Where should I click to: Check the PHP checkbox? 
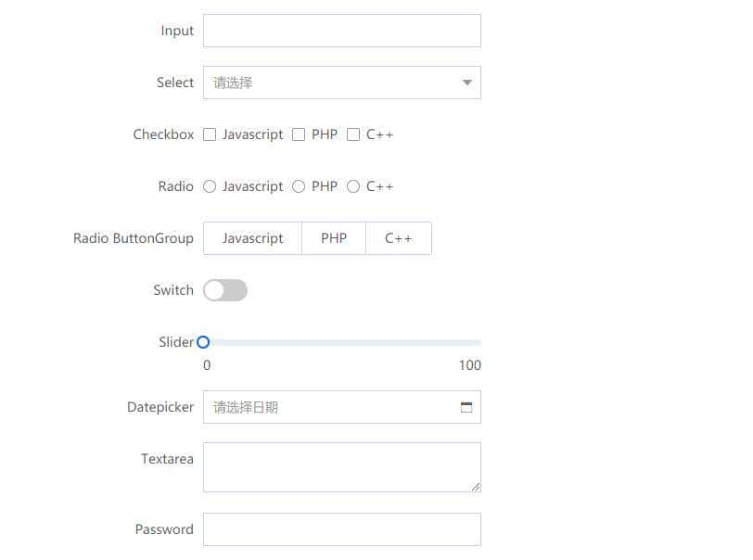click(299, 134)
